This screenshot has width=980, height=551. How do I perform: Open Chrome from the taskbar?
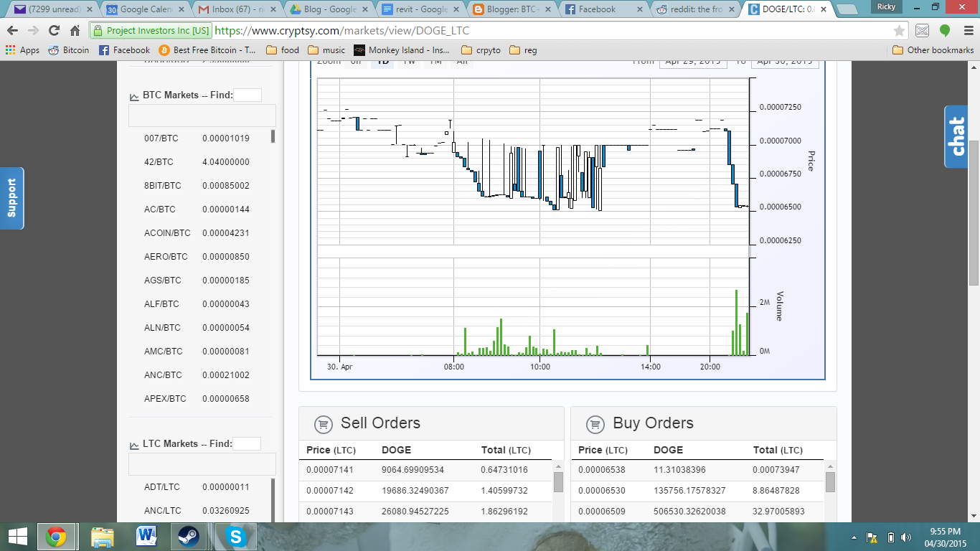(56, 537)
